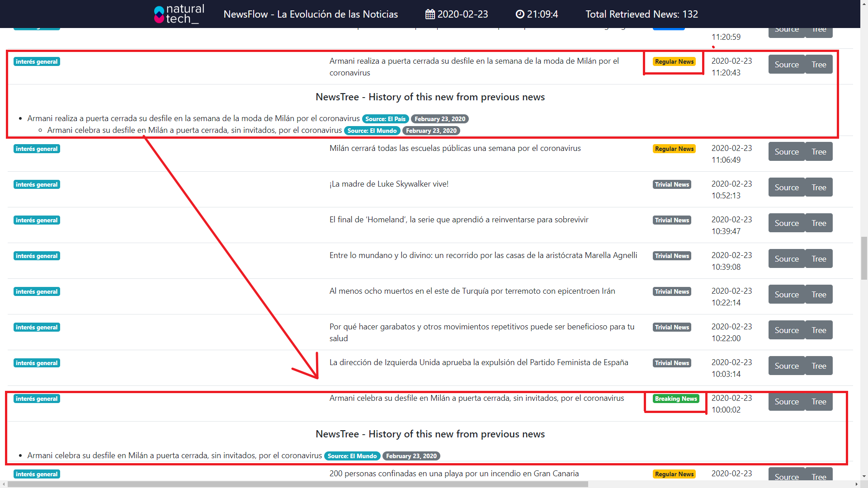This screenshot has height=488, width=868.
Task: Click the natural tech logo
Action: click(179, 14)
